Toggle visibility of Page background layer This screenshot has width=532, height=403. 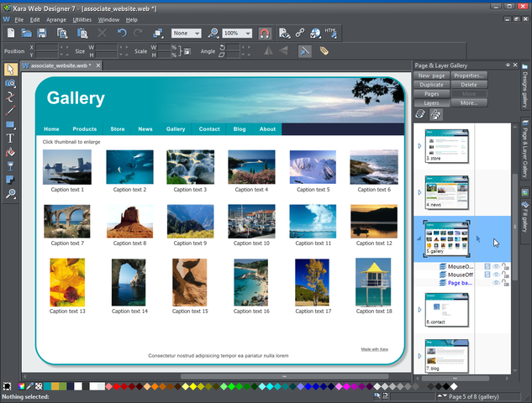[x=496, y=283]
